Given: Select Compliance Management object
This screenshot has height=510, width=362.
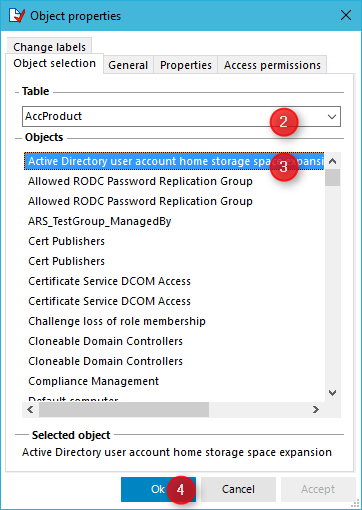Looking at the screenshot, I should click(x=94, y=381).
